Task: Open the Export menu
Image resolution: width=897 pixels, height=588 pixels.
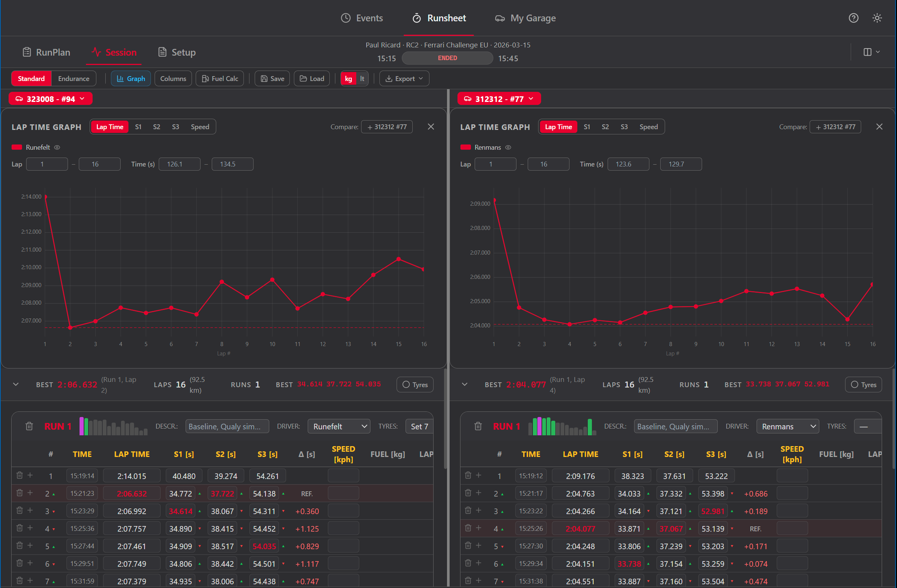Action: point(404,78)
